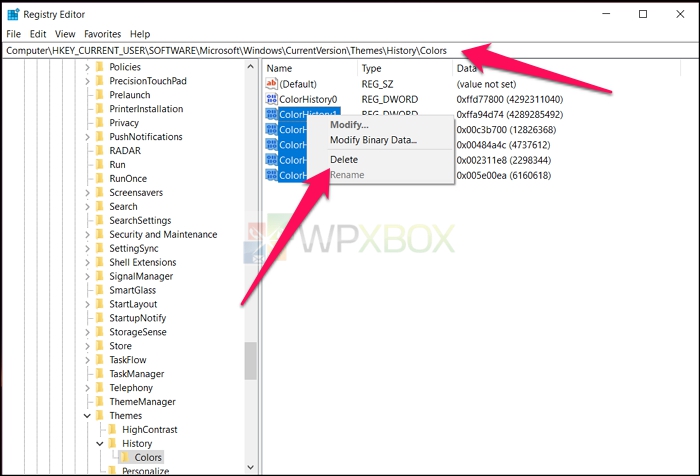This screenshot has width=700, height=476.
Task: Click the (Default) string value icon
Action: (271, 84)
